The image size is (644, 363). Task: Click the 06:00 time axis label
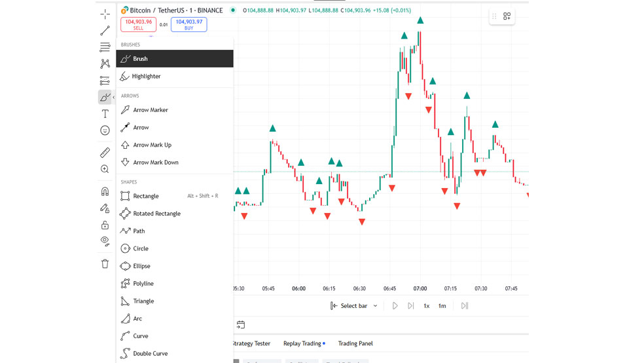[x=298, y=288]
